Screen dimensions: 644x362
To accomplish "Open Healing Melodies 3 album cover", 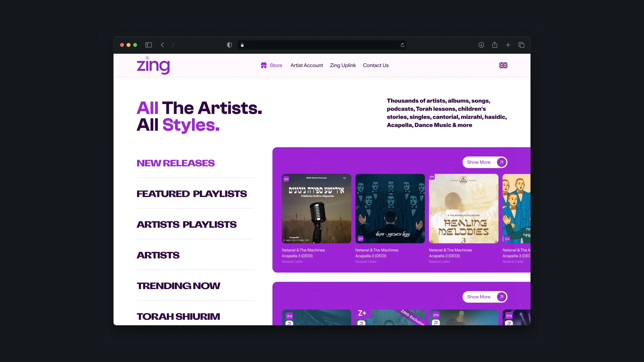I will (x=464, y=209).
